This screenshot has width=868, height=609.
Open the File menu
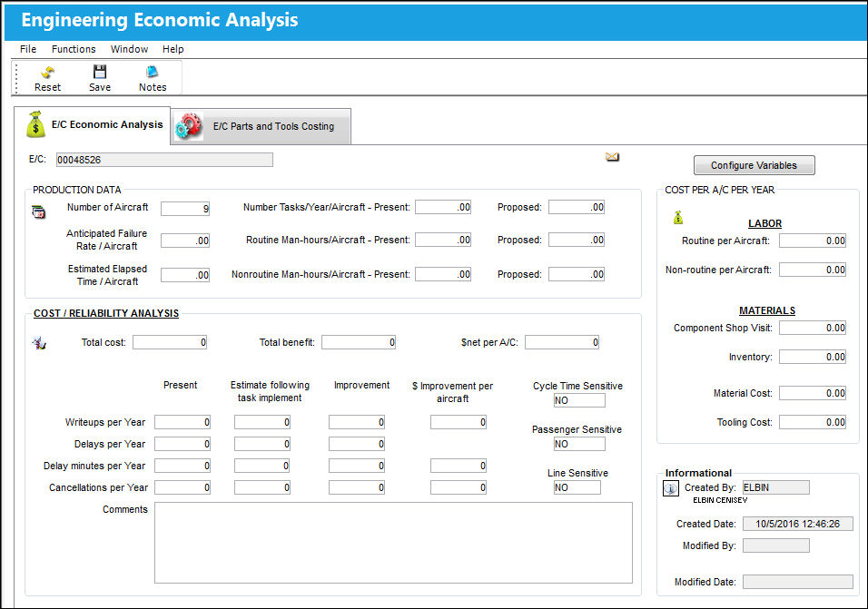coord(27,49)
